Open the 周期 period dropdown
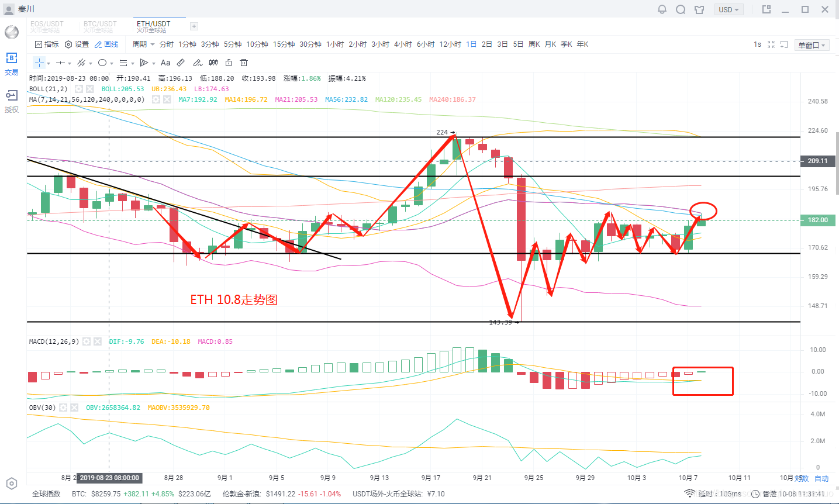 [x=143, y=44]
